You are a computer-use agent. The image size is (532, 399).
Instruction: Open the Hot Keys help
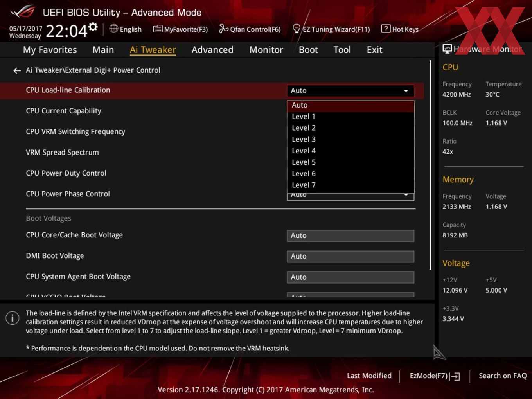(400, 29)
